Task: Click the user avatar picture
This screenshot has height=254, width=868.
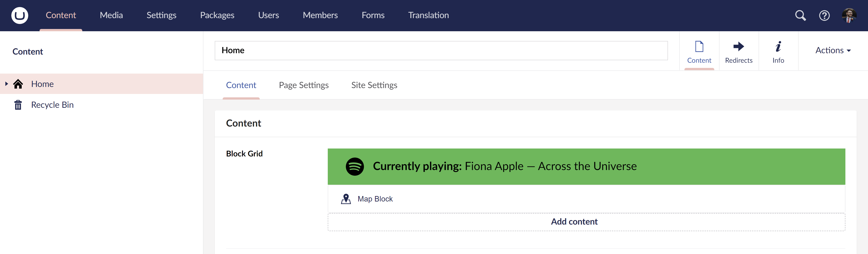Action: point(849,16)
